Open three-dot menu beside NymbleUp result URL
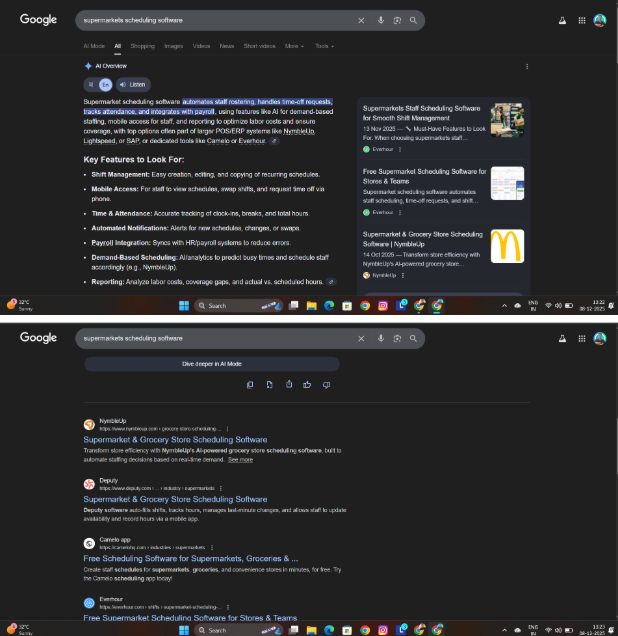This screenshot has width=618, height=636. click(227, 429)
